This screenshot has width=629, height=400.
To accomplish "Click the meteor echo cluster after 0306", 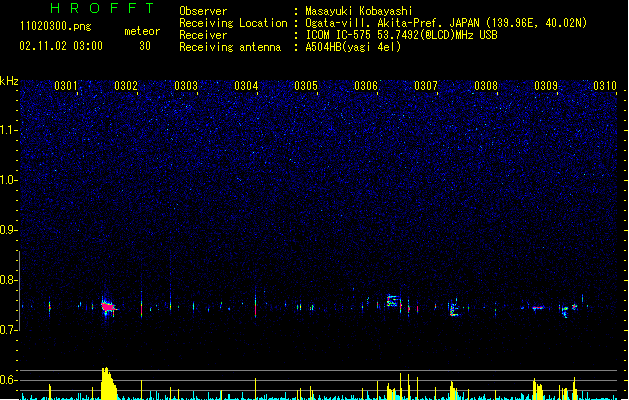I will tap(393, 301).
